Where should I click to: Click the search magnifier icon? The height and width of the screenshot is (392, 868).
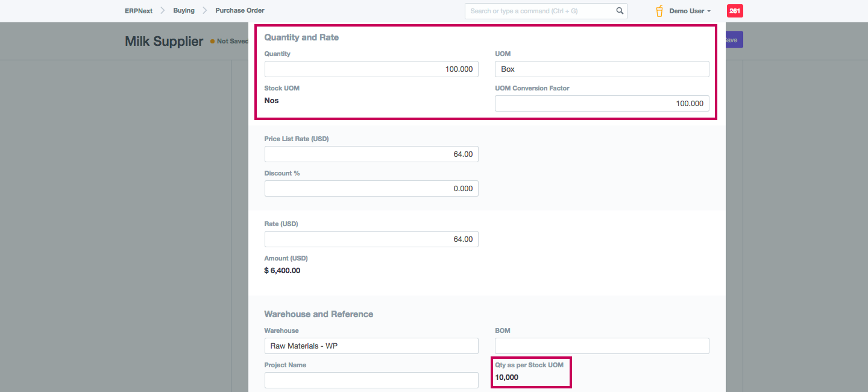(619, 11)
